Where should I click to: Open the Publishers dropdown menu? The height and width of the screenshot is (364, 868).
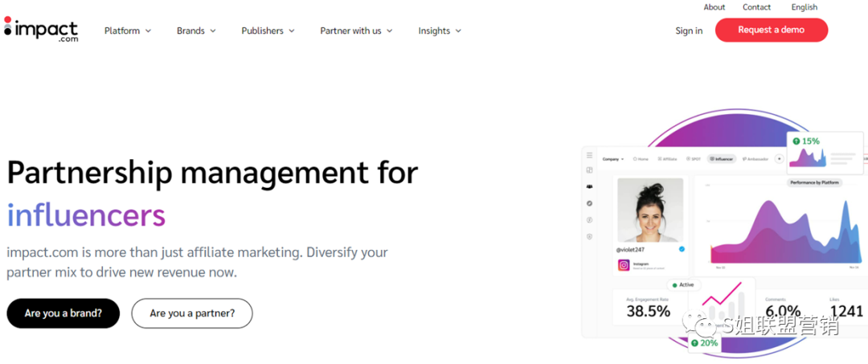[268, 31]
